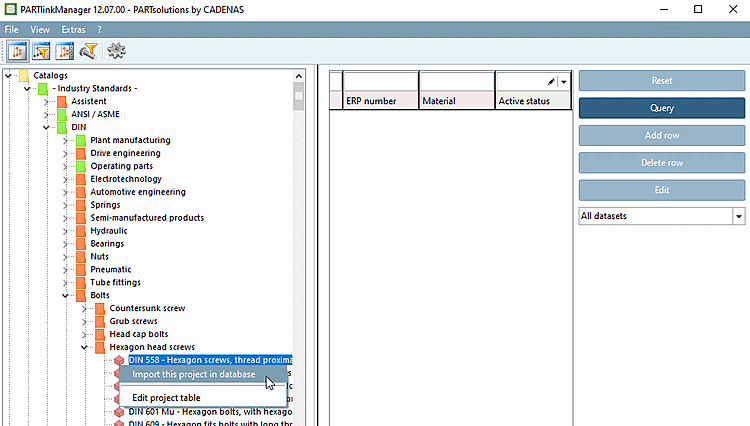
Task: Click the ERP number filter field
Action: tap(381, 81)
